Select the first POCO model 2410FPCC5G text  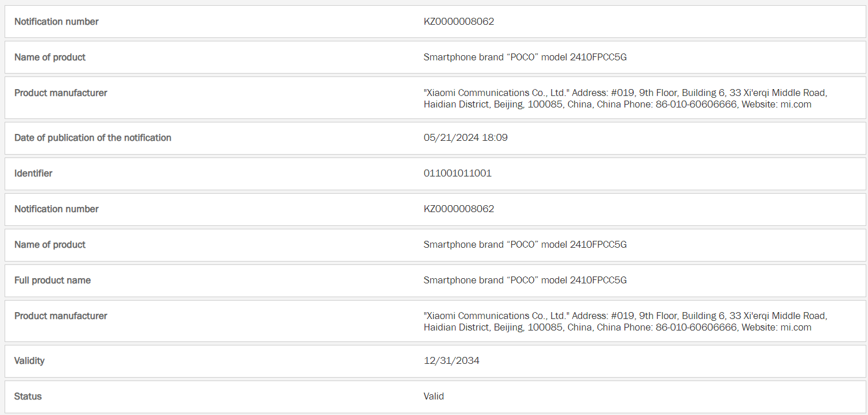click(x=524, y=57)
